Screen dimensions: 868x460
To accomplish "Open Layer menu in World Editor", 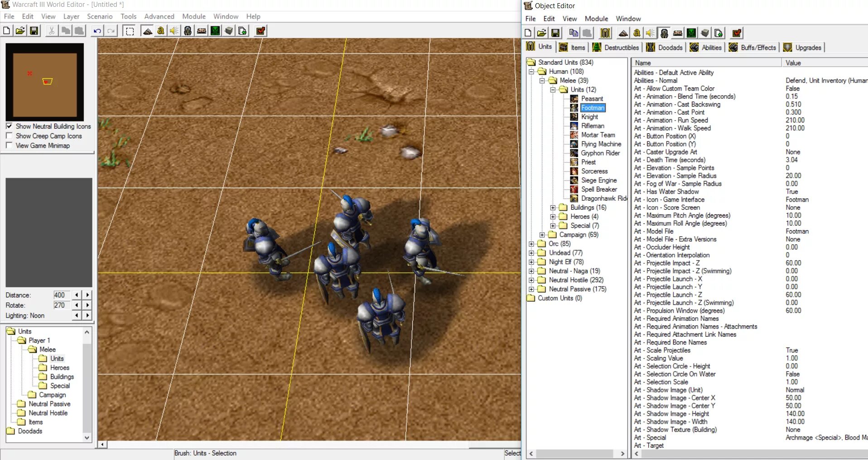I will [71, 16].
